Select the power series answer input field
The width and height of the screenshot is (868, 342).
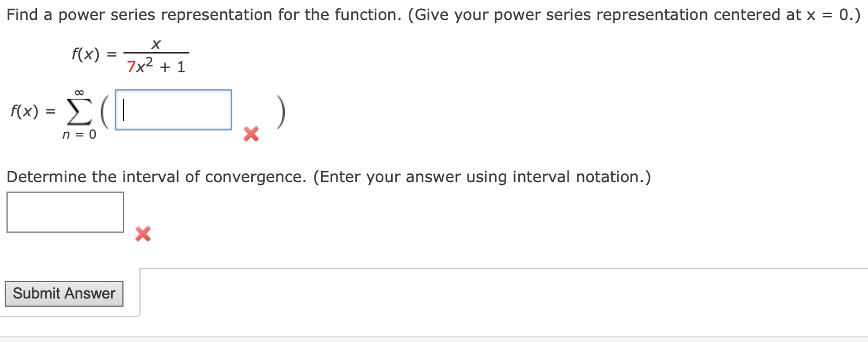pyautogui.click(x=172, y=109)
